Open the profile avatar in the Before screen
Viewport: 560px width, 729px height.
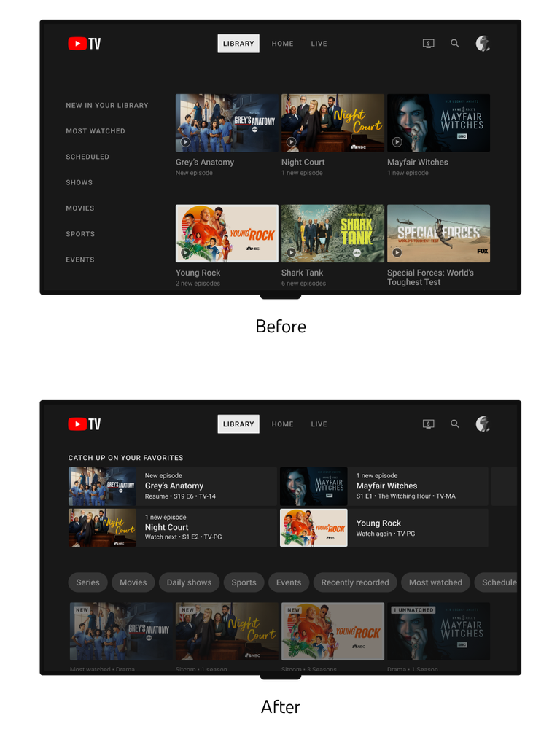point(483,44)
